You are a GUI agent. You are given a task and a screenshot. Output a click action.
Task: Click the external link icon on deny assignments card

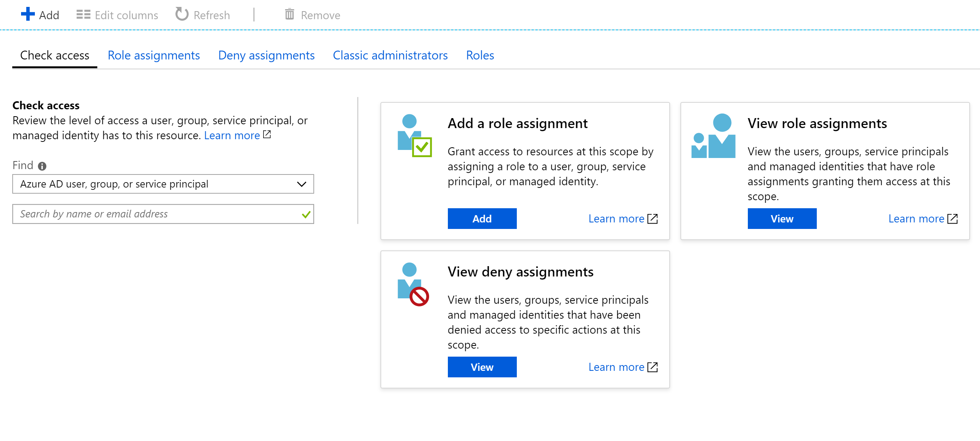point(652,367)
